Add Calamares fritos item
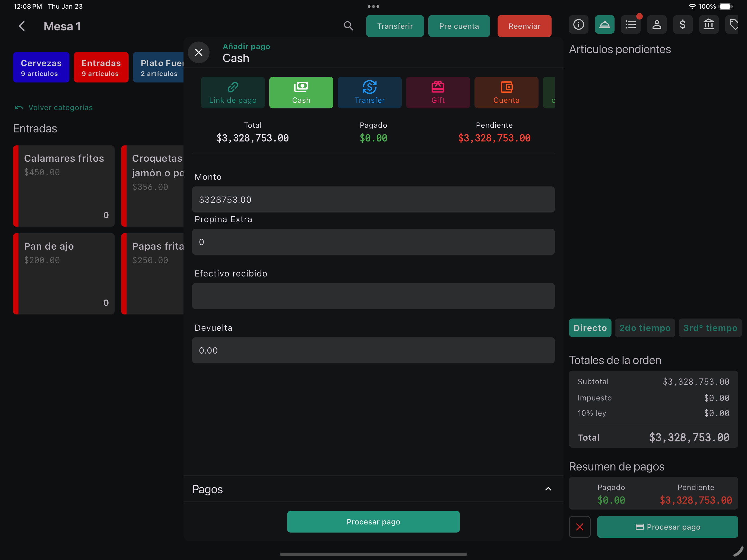This screenshot has height=560, width=747. 64,186
